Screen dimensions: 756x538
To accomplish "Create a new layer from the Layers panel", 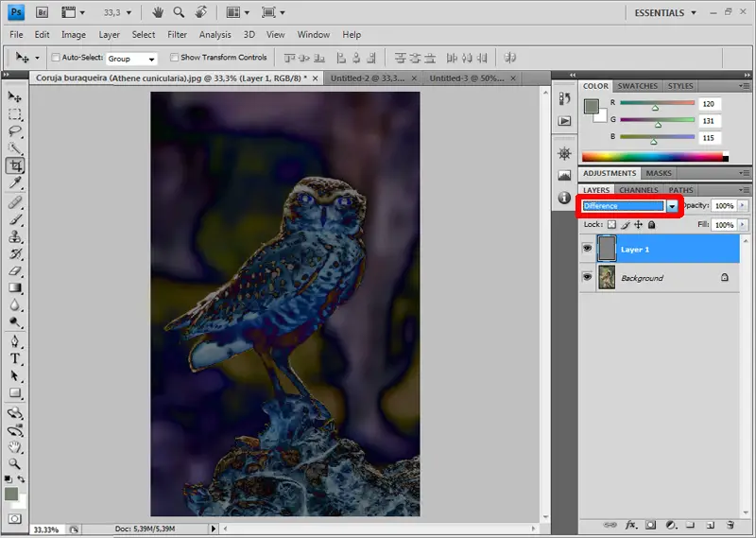I will click(x=710, y=524).
